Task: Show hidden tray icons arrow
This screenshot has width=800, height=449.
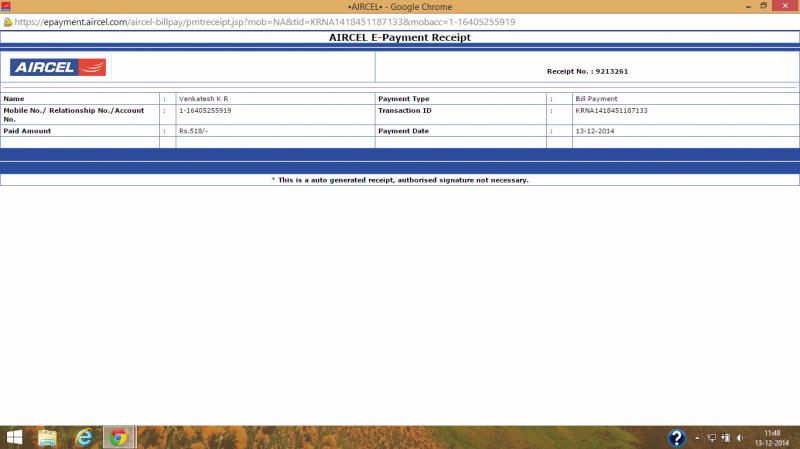Action: point(697,438)
